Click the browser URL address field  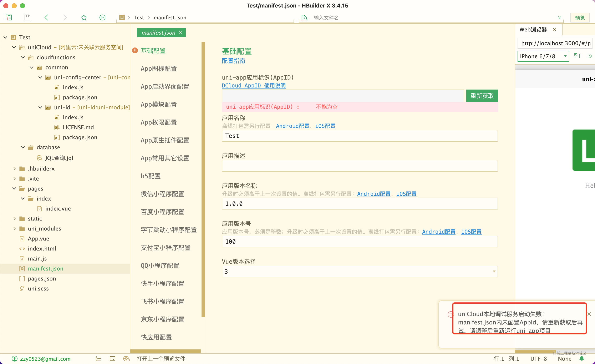tap(555, 43)
